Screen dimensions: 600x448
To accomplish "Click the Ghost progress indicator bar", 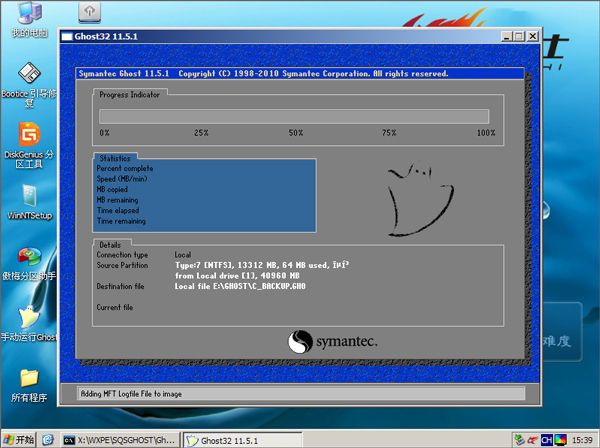I will click(294, 116).
